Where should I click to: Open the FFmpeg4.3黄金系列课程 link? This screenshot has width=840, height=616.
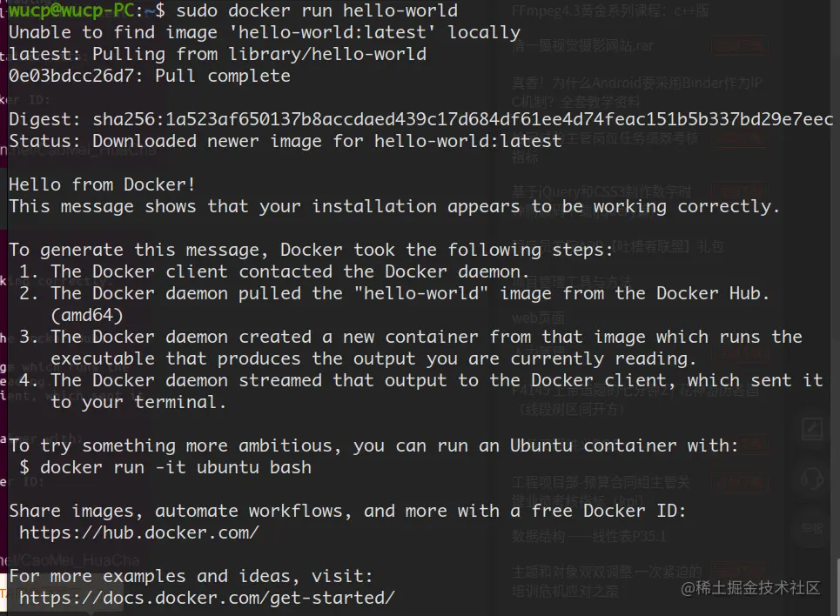click(610, 12)
